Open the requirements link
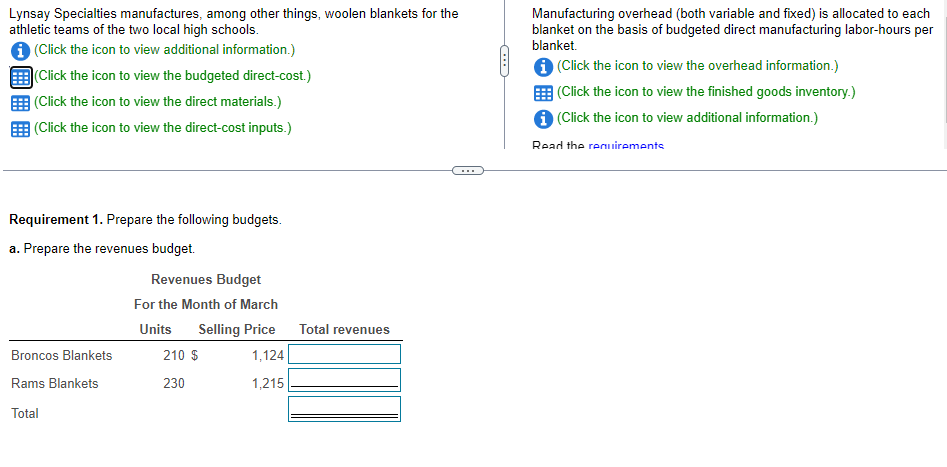This screenshot has width=947, height=467. (626, 146)
